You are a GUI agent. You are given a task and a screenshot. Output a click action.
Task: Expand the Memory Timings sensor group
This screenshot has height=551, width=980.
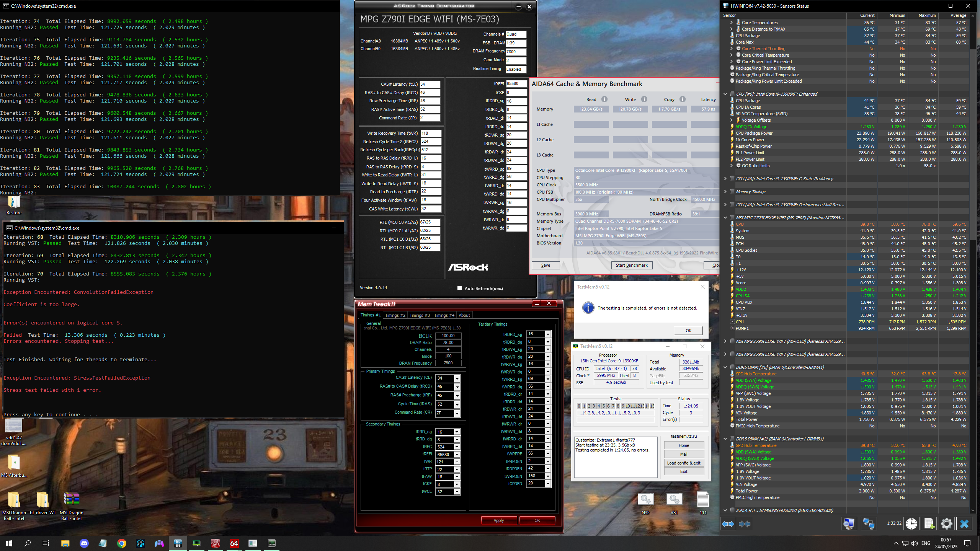[725, 192]
